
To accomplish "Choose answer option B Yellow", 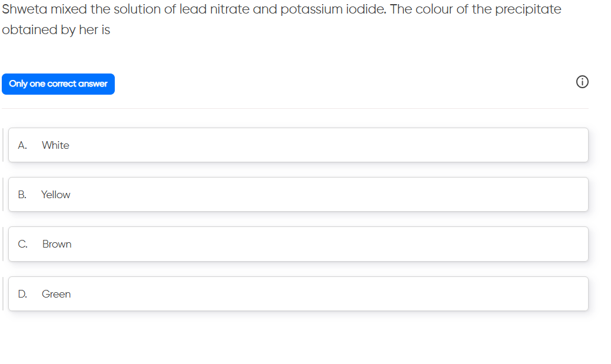I will coord(298,195).
